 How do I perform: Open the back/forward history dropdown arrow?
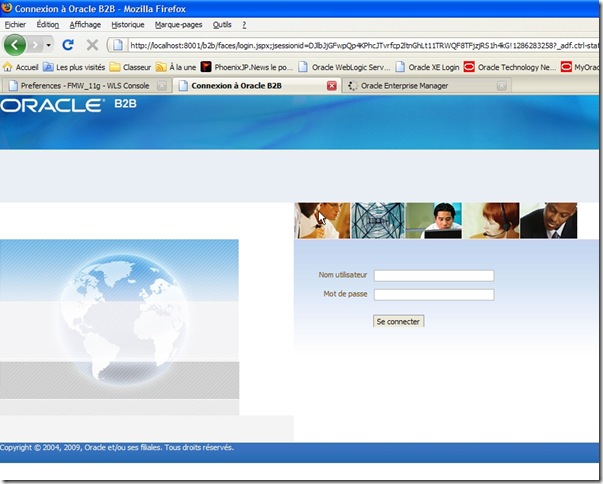48,45
